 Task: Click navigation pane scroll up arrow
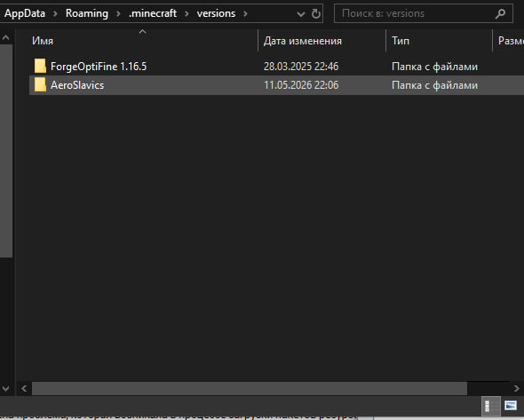[6, 38]
